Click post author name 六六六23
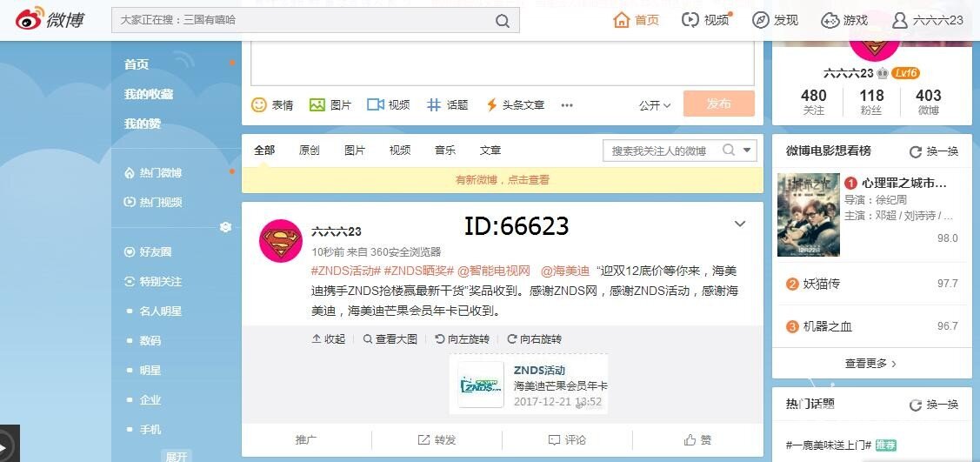 point(337,231)
